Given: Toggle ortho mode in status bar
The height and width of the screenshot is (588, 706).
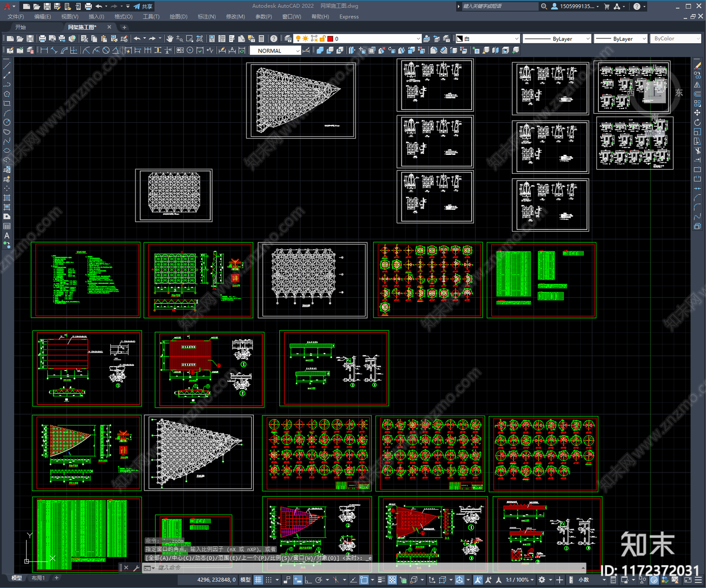Looking at the screenshot, I should coord(308,580).
